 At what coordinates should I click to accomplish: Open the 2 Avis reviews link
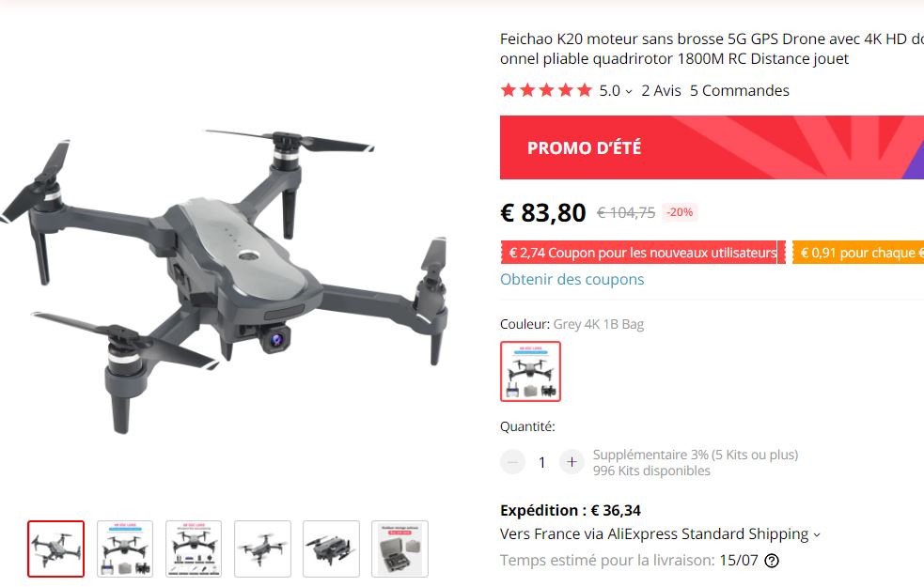coord(661,91)
